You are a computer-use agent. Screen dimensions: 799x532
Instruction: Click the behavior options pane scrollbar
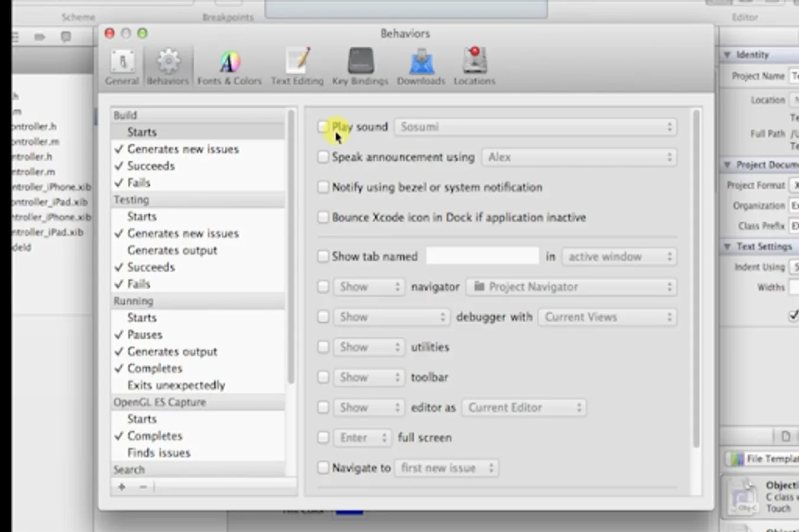click(x=696, y=278)
